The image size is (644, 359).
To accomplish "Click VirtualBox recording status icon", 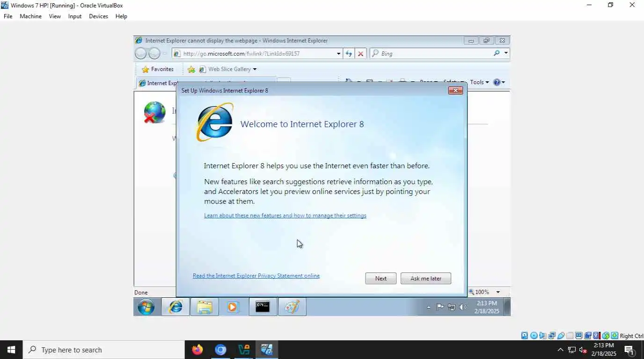I will click(588, 336).
